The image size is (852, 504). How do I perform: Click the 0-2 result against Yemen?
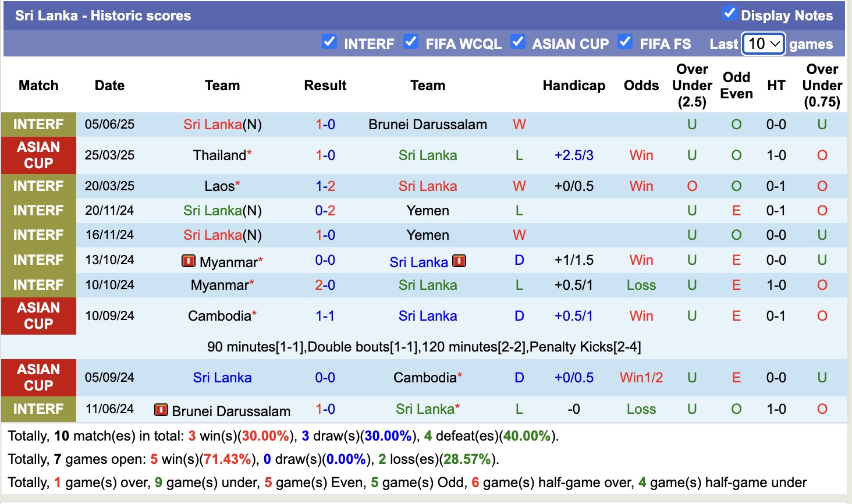point(325,211)
